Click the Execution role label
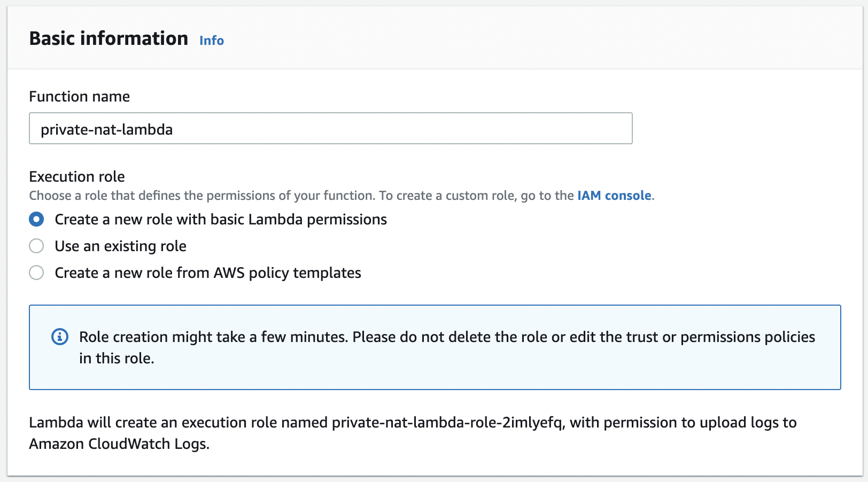 click(x=76, y=176)
